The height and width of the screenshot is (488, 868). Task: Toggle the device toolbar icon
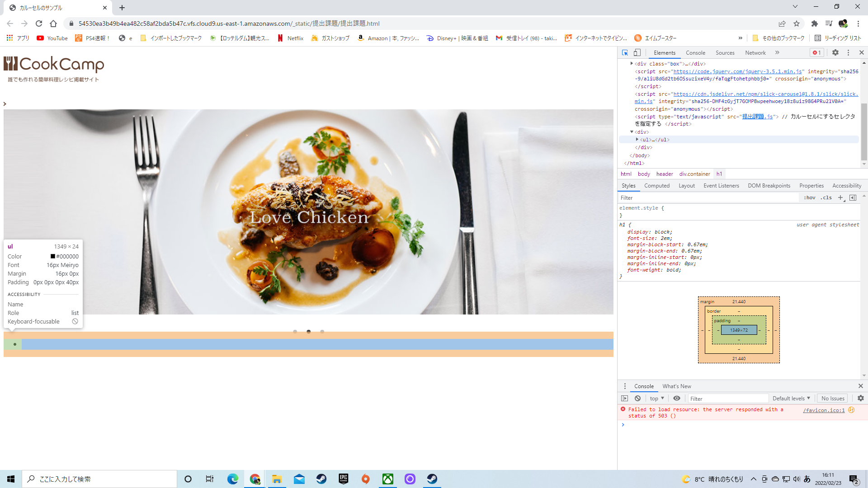tap(637, 52)
